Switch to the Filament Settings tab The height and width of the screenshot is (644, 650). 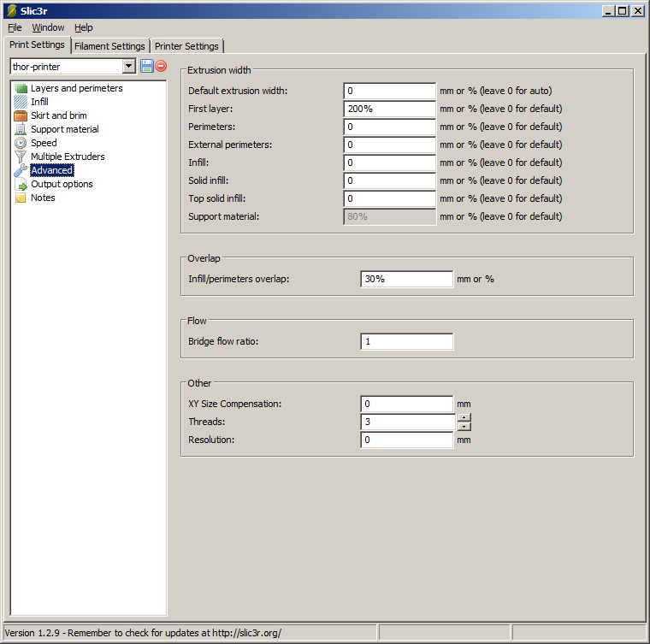pos(109,46)
